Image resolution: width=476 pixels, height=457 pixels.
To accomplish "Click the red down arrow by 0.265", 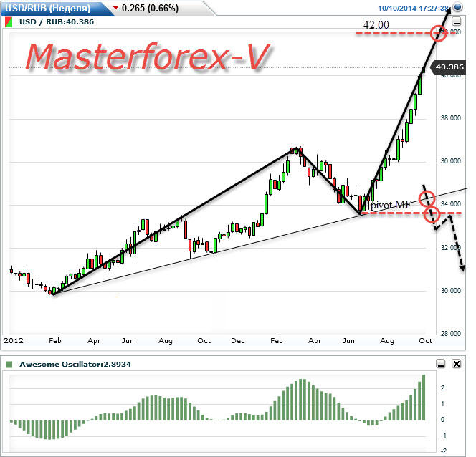I will [115, 8].
